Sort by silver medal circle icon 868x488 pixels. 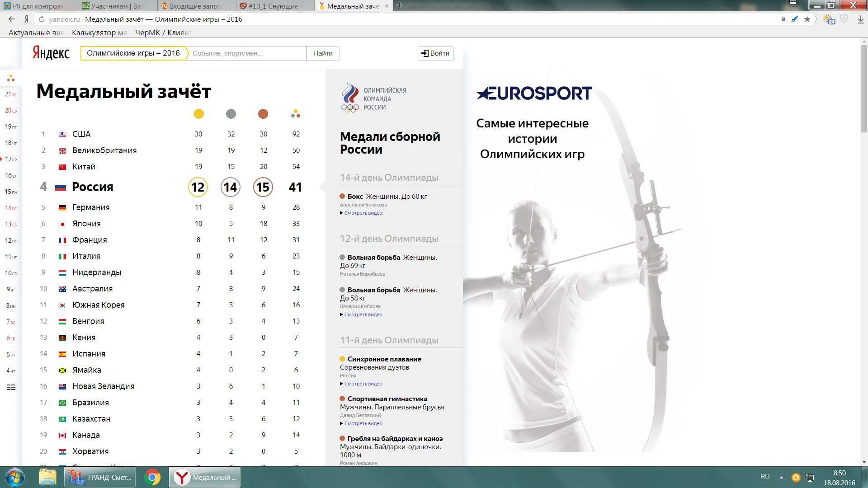(x=231, y=114)
